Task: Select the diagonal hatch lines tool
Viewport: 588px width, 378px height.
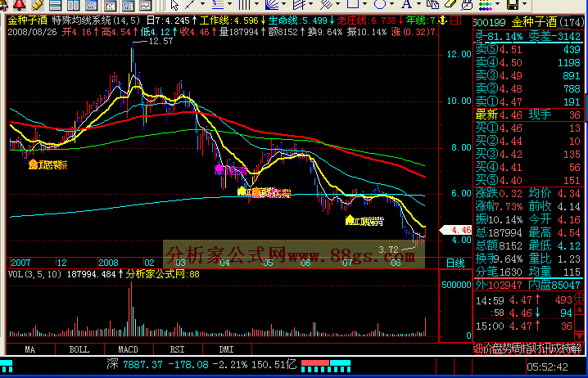Action: pos(326,4)
